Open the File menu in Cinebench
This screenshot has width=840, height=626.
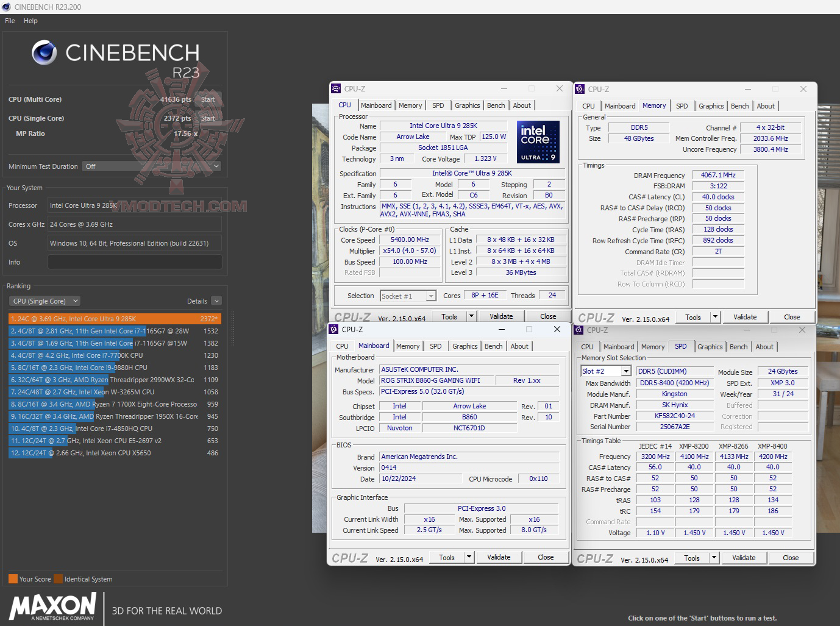pos(9,20)
